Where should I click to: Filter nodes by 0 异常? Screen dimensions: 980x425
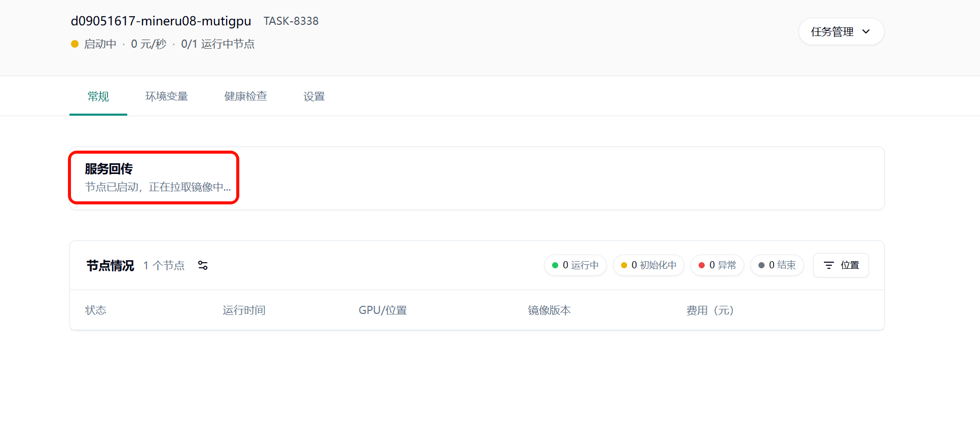(717, 265)
